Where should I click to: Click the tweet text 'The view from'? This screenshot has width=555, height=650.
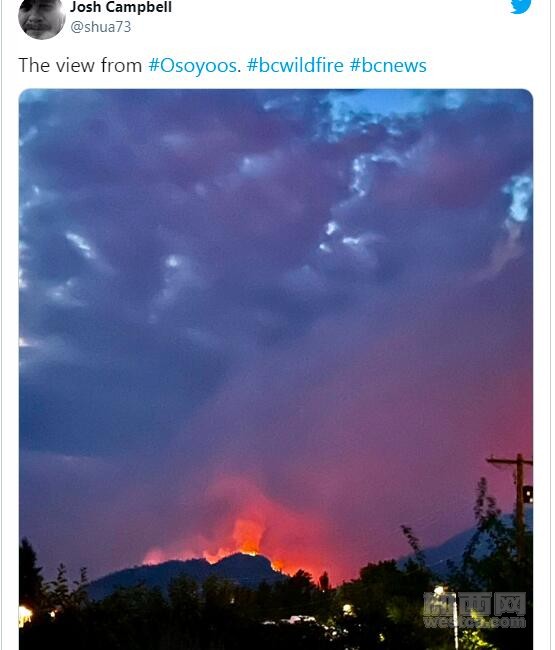pyautogui.click(x=80, y=65)
